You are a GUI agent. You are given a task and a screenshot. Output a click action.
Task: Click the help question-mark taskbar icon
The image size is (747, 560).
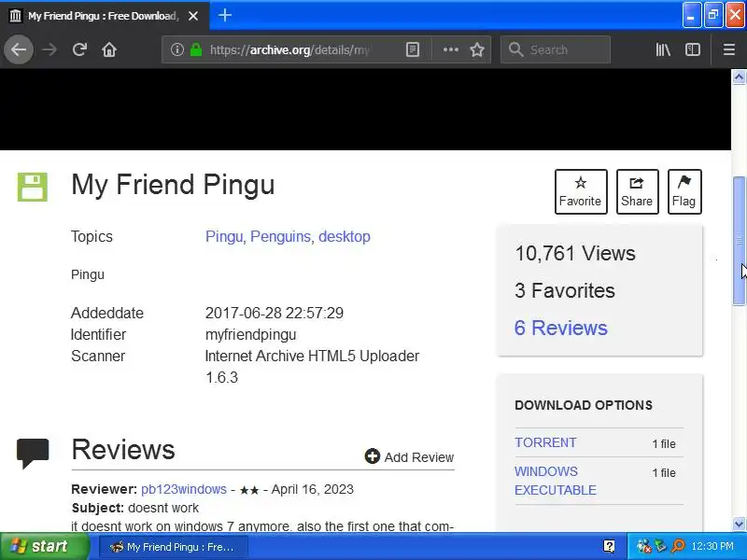click(609, 546)
